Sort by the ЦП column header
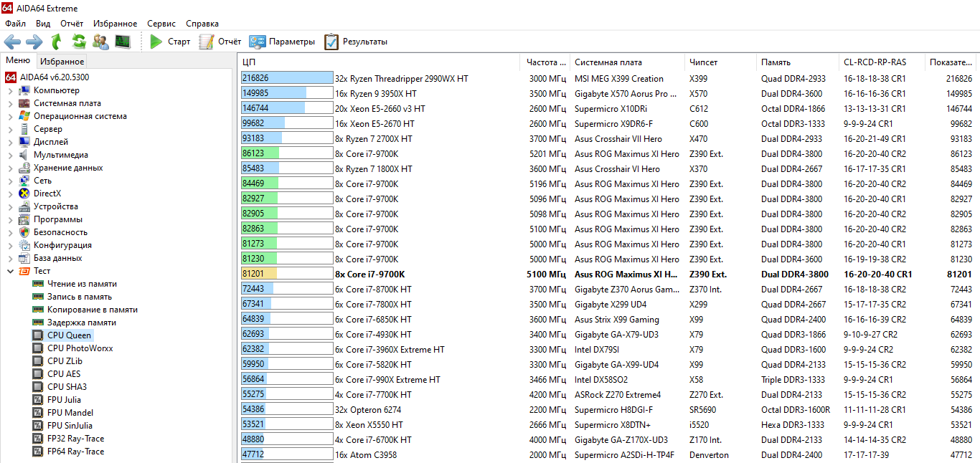Viewport: 980px width, 463px height. tap(379, 62)
